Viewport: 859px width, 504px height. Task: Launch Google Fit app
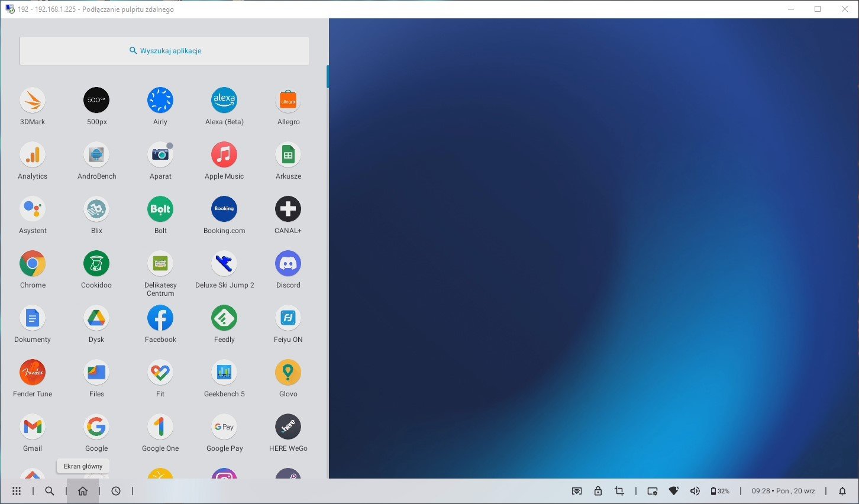160,372
